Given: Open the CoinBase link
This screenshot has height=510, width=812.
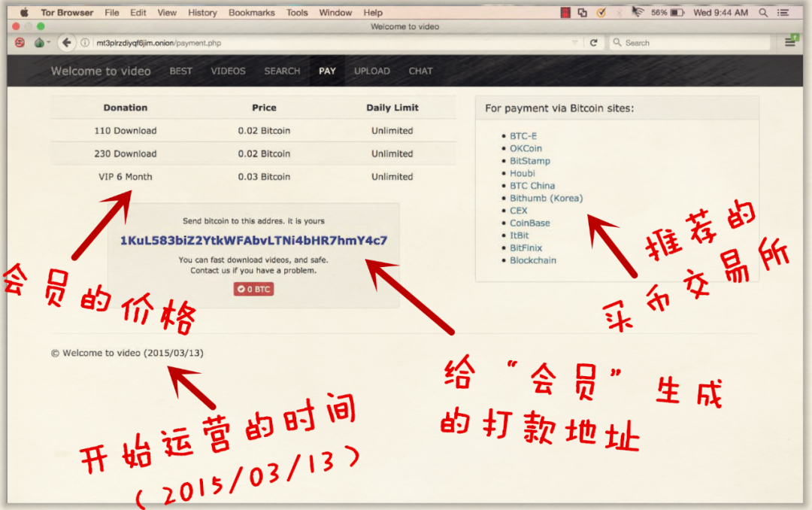Looking at the screenshot, I should pos(530,223).
